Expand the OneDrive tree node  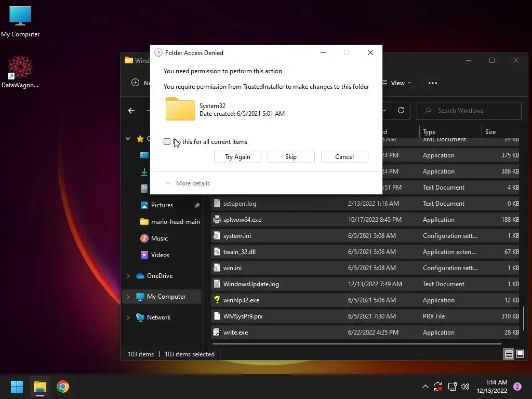tap(128, 276)
